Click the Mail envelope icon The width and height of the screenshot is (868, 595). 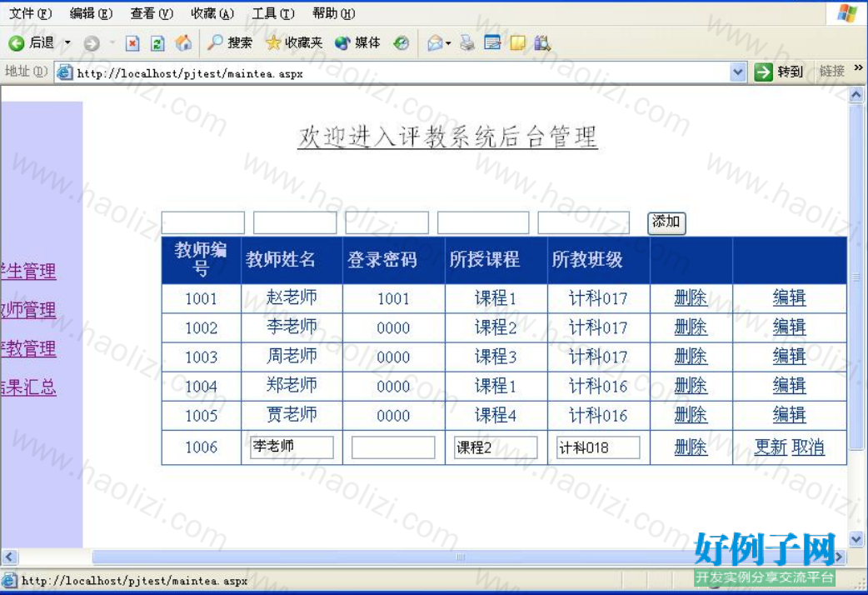(x=435, y=42)
